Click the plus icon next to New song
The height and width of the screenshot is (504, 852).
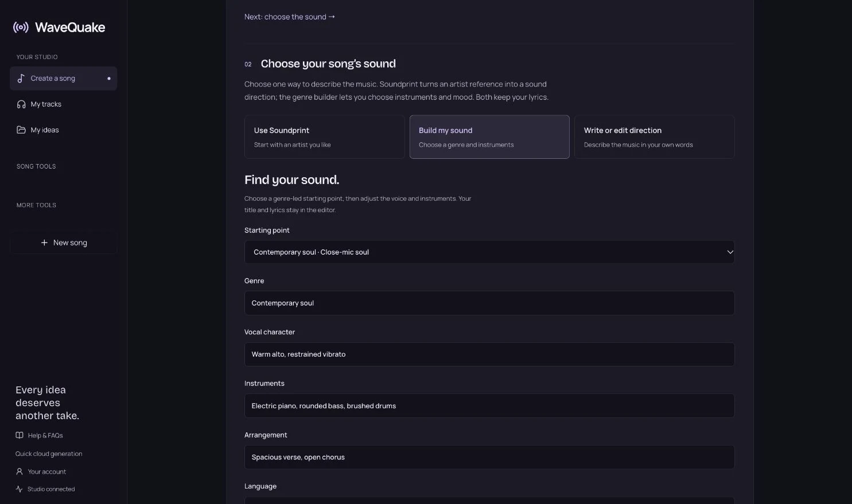[x=44, y=243]
